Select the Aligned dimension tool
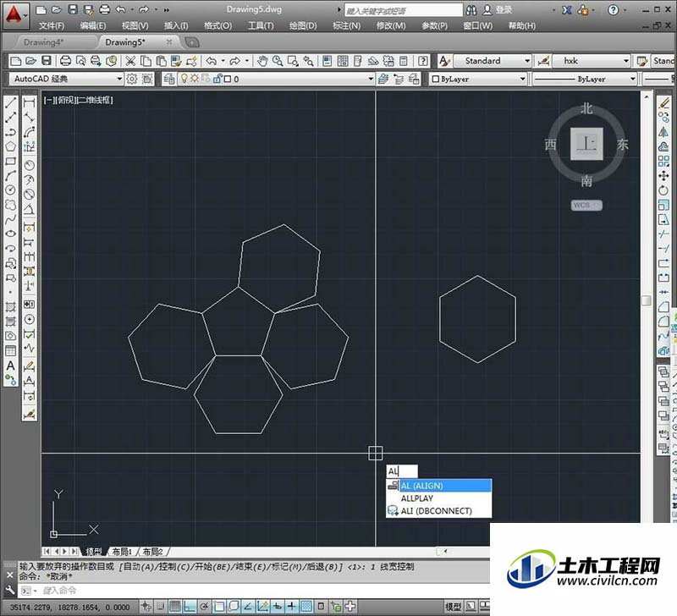The width and height of the screenshot is (677, 616). 29,118
